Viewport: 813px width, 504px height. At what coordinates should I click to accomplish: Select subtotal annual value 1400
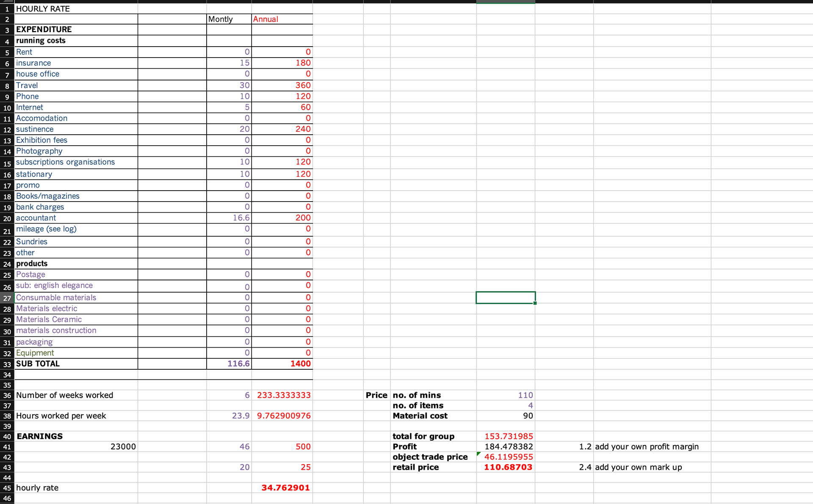(x=282, y=364)
